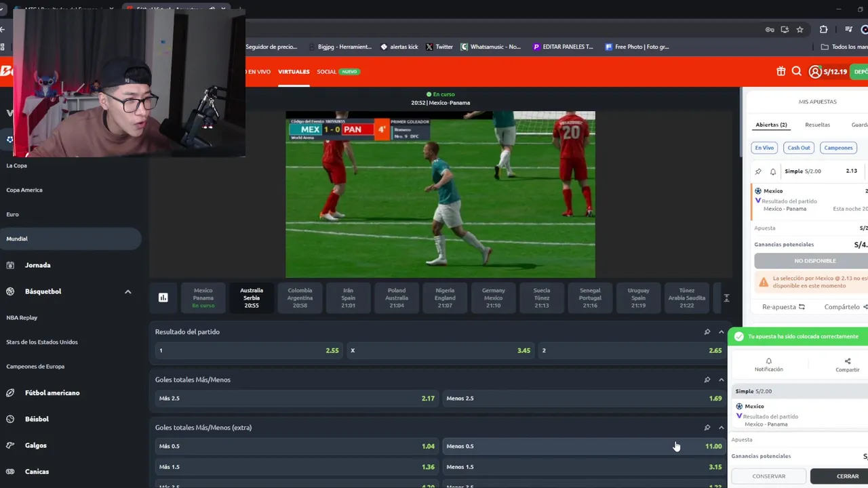Filter bets by En Vivo

[764, 148]
